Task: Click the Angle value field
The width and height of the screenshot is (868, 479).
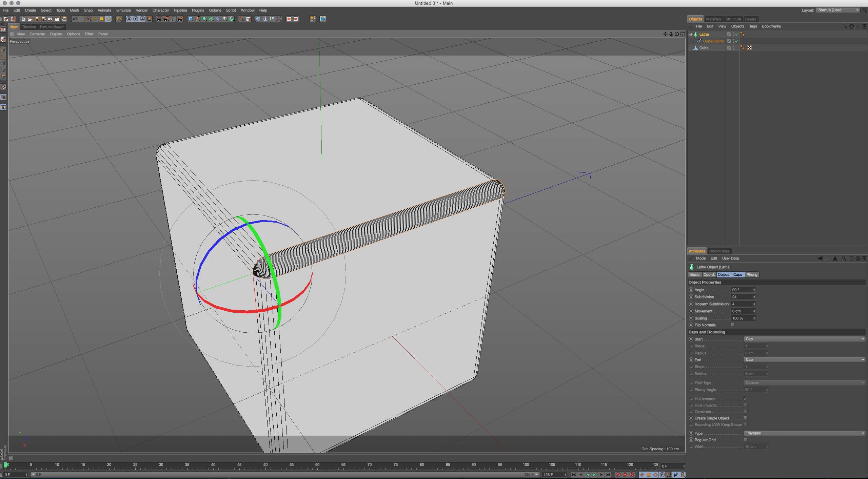Action: click(741, 290)
